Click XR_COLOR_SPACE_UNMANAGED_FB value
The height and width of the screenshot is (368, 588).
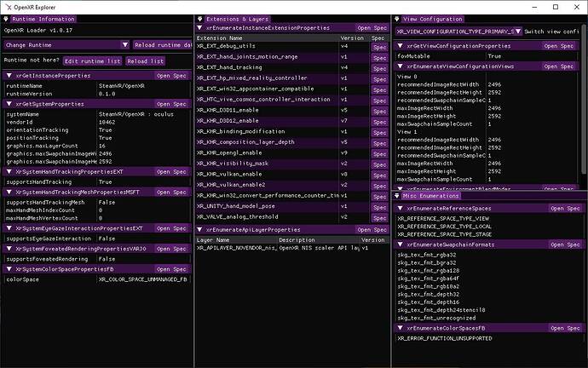coord(143,279)
